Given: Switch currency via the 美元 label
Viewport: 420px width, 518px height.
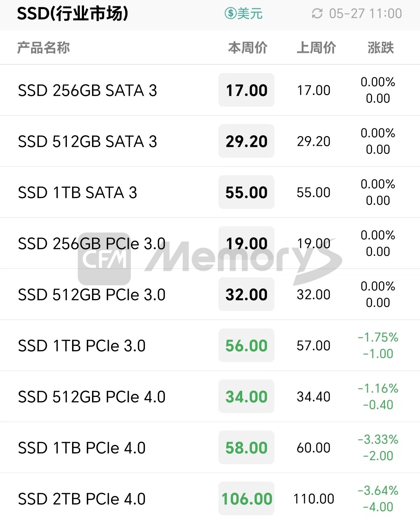Looking at the screenshot, I should click(250, 14).
